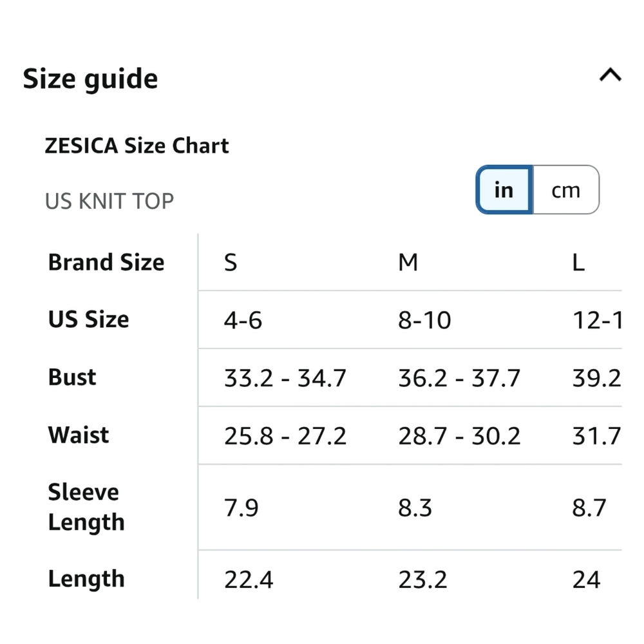Click Length value 23.2

point(422,580)
